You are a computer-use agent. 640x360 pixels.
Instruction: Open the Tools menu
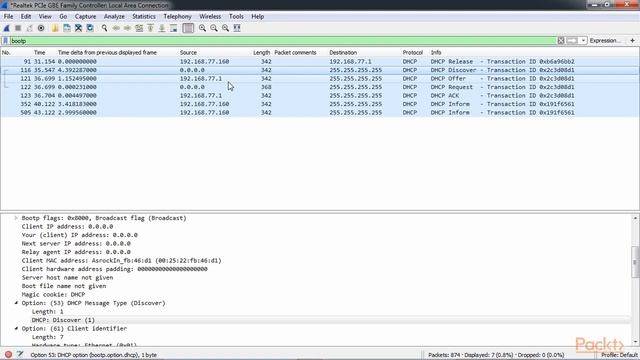point(236,17)
